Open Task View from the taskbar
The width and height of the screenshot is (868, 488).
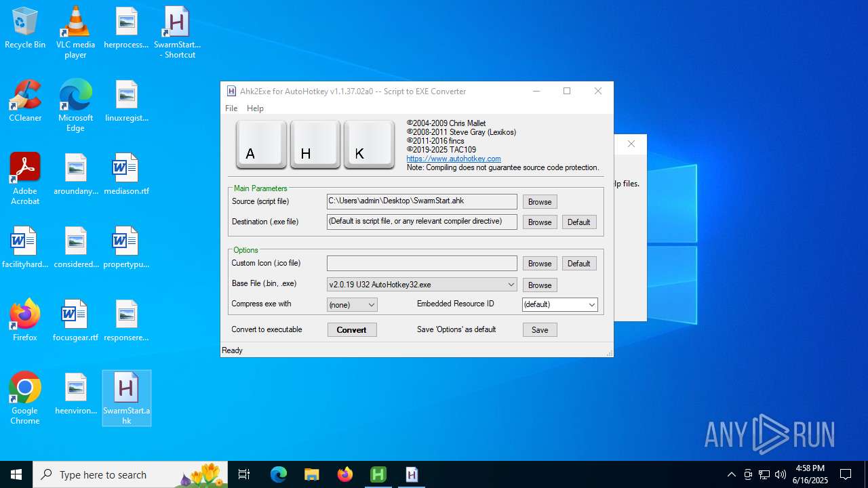pos(244,474)
